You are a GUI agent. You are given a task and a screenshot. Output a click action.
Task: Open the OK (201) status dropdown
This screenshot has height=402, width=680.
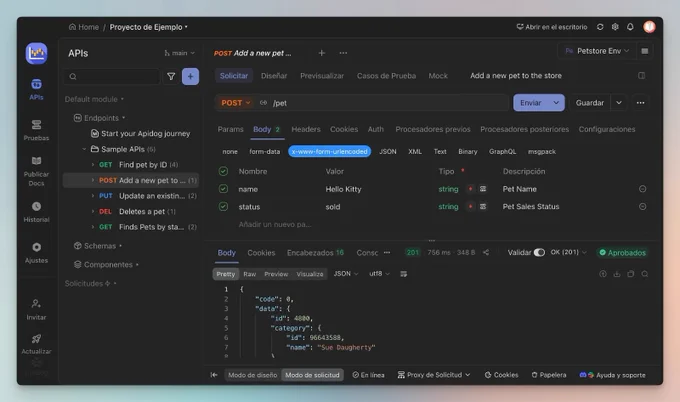[569, 252]
